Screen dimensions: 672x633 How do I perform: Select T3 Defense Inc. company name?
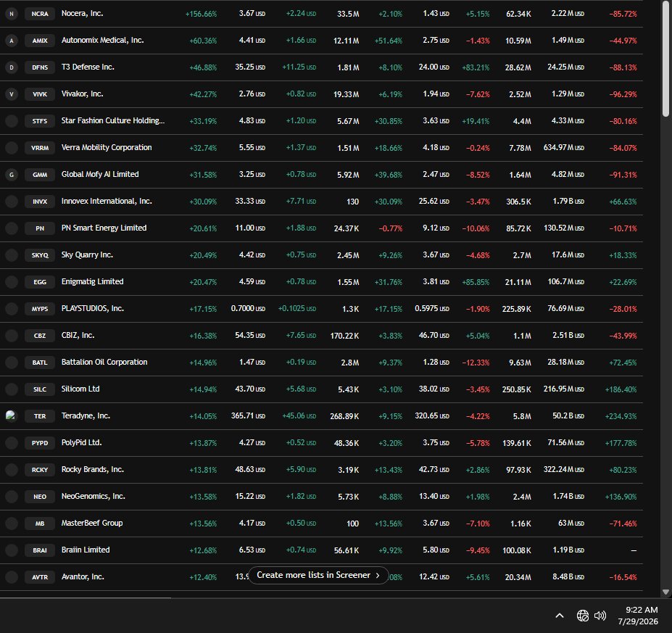[88, 67]
